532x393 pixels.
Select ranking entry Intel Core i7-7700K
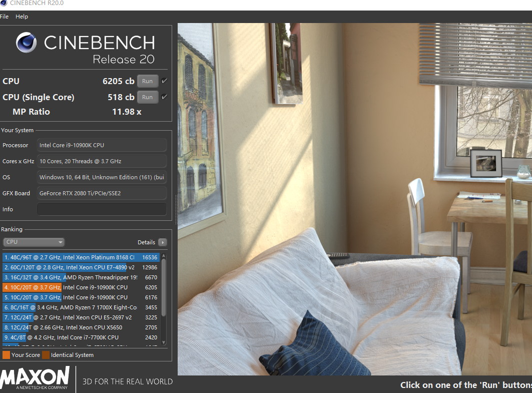click(81, 337)
